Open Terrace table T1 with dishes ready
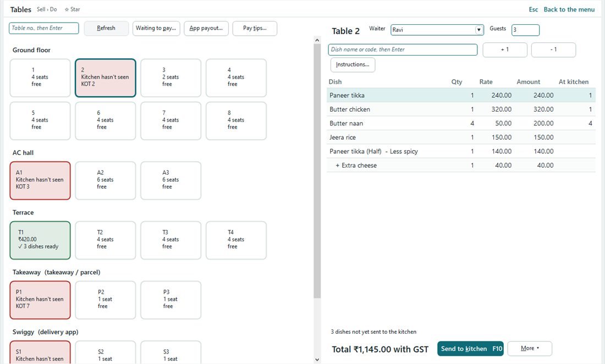The image size is (605, 364). pyautogui.click(x=40, y=240)
